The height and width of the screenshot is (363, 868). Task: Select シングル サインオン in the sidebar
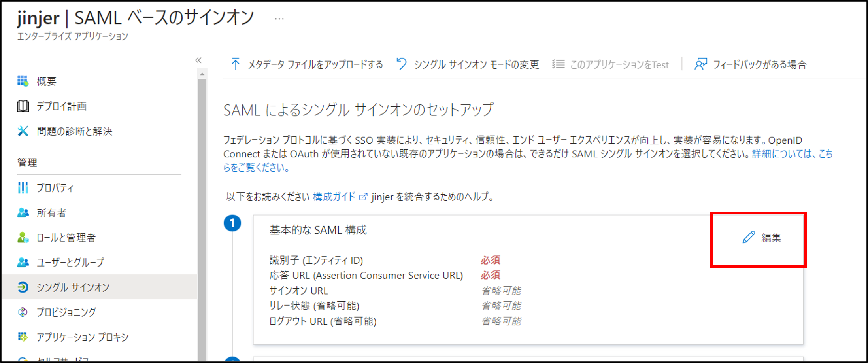click(73, 287)
